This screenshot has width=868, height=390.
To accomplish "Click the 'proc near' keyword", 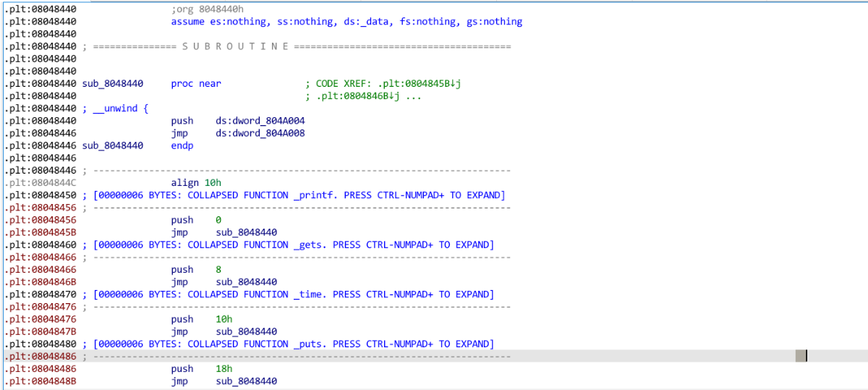I will click(196, 84).
